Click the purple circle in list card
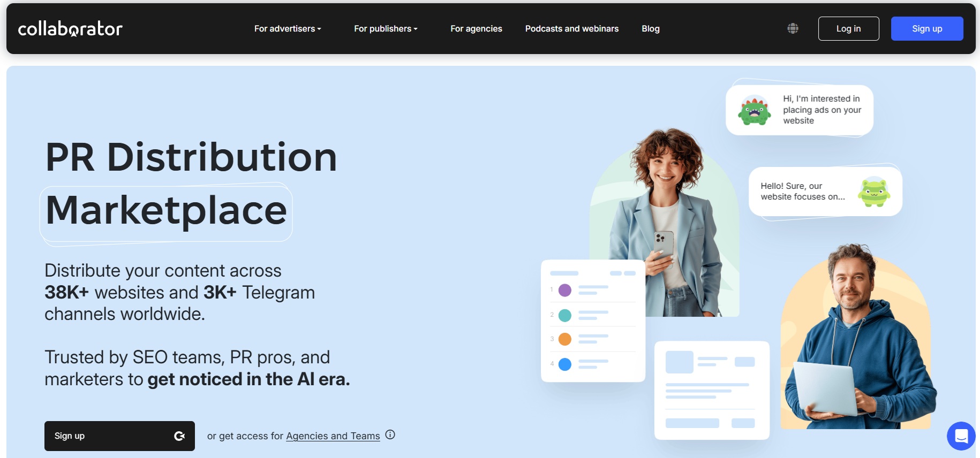Screen dimensions: 980x458 565,290
